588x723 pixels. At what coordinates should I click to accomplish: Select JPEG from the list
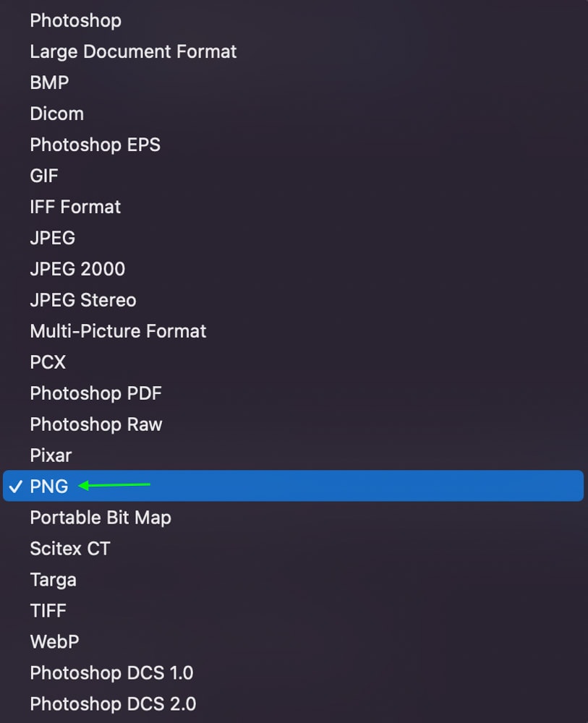coord(294,238)
